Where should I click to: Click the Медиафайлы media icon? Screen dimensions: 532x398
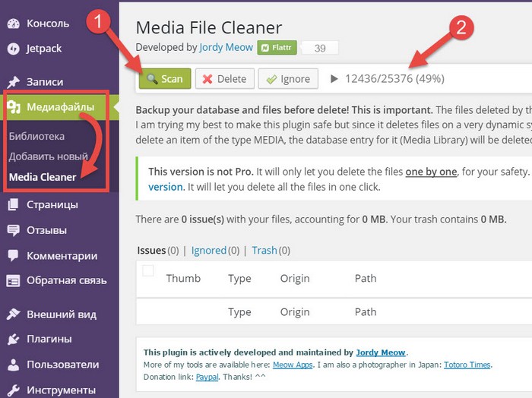tap(14, 107)
